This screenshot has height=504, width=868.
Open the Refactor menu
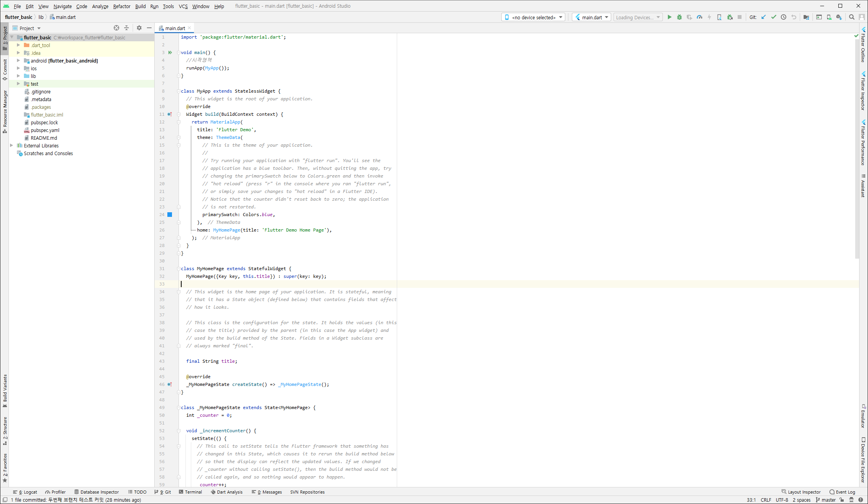[x=121, y=6]
